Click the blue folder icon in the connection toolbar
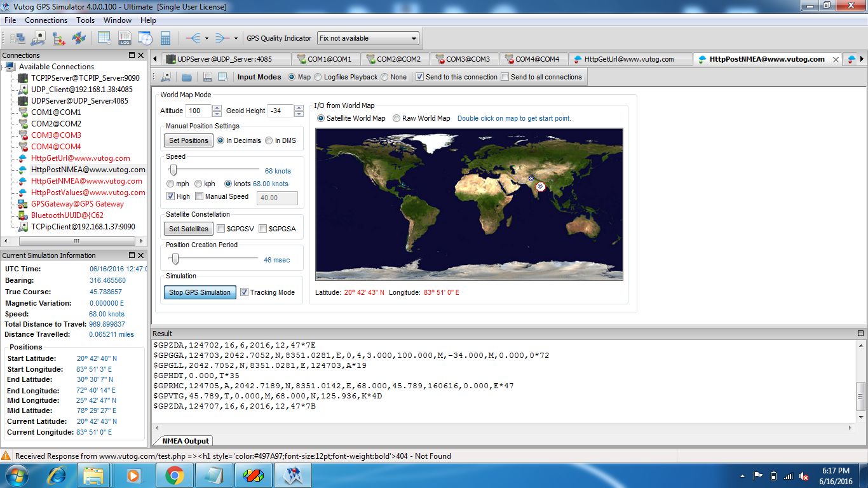868x488 pixels. click(x=187, y=77)
